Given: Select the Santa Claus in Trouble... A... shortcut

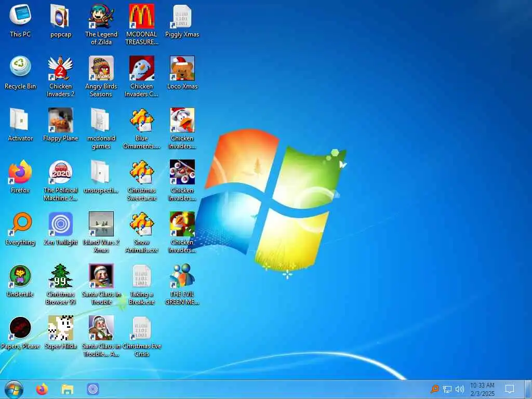Looking at the screenshot, I should point(101,337).
